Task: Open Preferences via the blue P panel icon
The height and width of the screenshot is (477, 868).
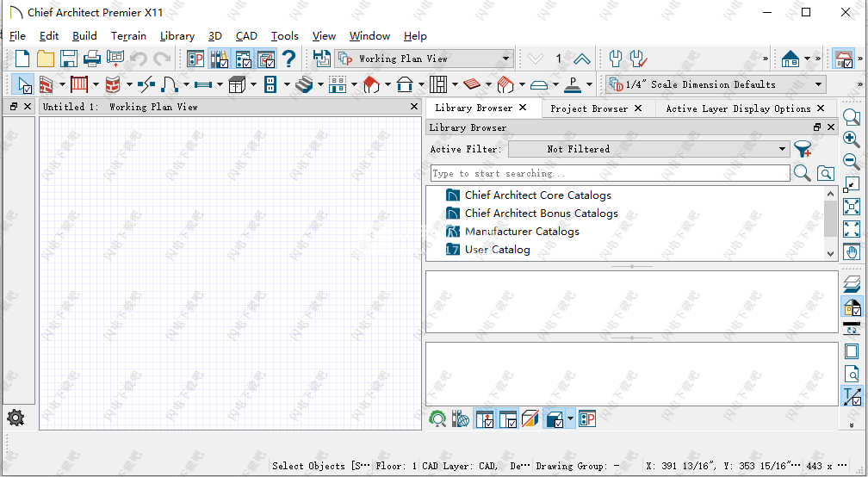Action: click(x=195, y=59)
